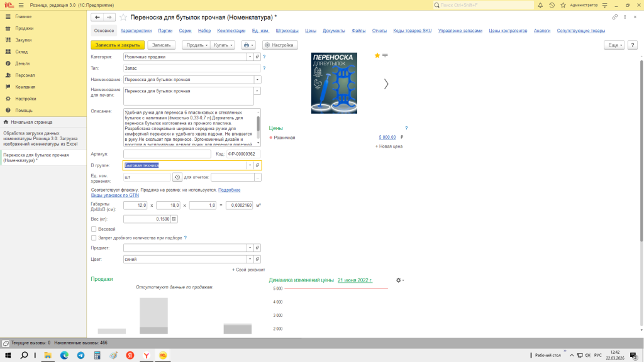Screen dimensions: 644x362
Task: Open favorites star icon in title bar
Action: click(x=563, y=5)
